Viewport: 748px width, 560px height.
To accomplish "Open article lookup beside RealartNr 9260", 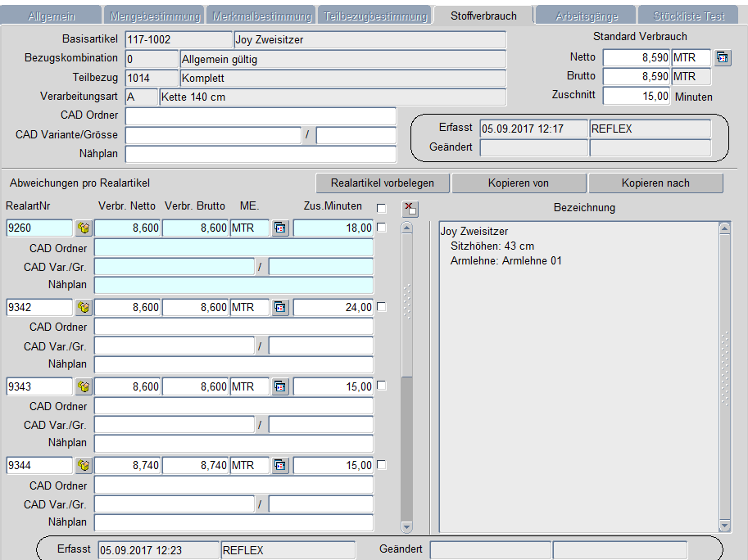I will pos(84,228).
